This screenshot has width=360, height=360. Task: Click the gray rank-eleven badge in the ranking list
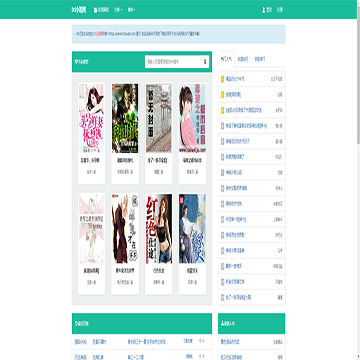[x=223, y=235]
